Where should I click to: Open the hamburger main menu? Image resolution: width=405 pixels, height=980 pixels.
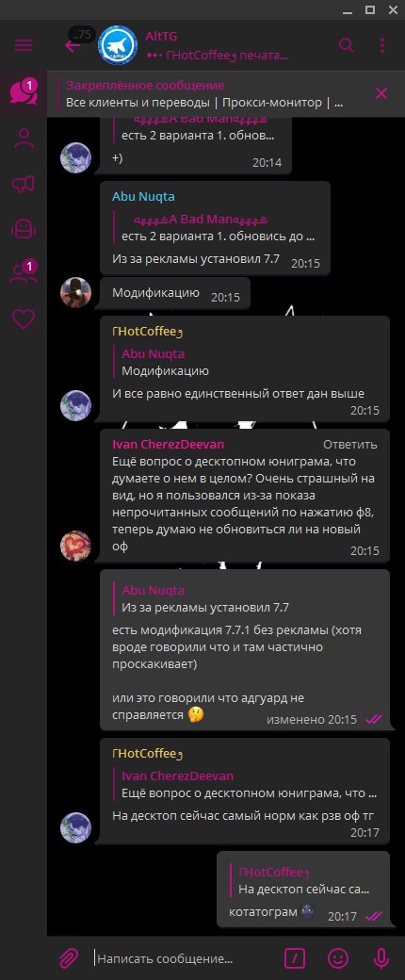coord(24,45)
